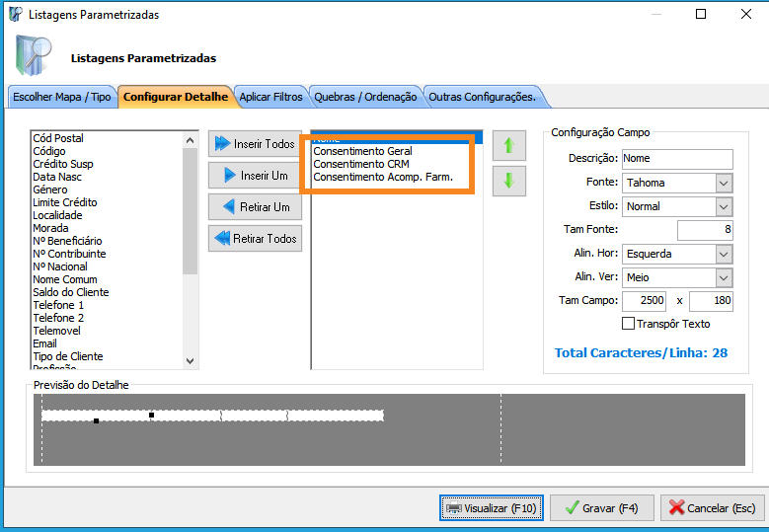The width and height of the screenshot is (769, 532).
Task: Open the Alin. Ver. dropdown
Action: pos(723,277)
